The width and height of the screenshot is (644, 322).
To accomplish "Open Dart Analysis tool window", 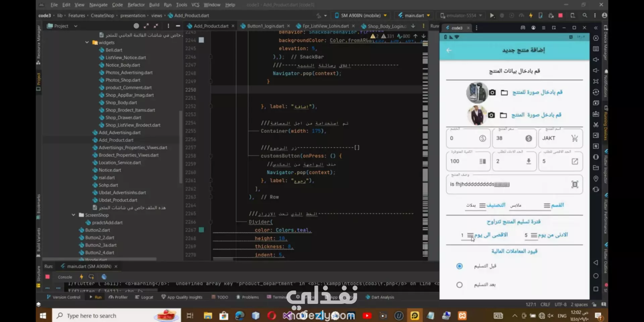I will (x=379, y=297).
